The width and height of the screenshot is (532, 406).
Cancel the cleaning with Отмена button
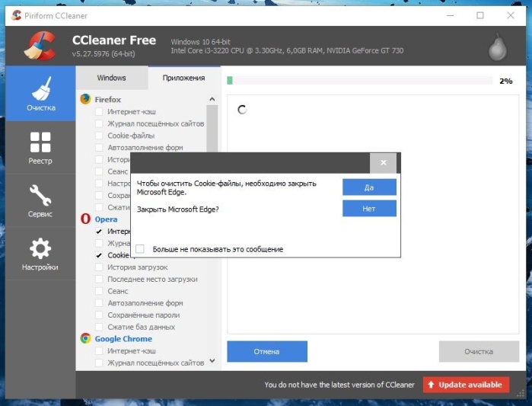[267, 351]
